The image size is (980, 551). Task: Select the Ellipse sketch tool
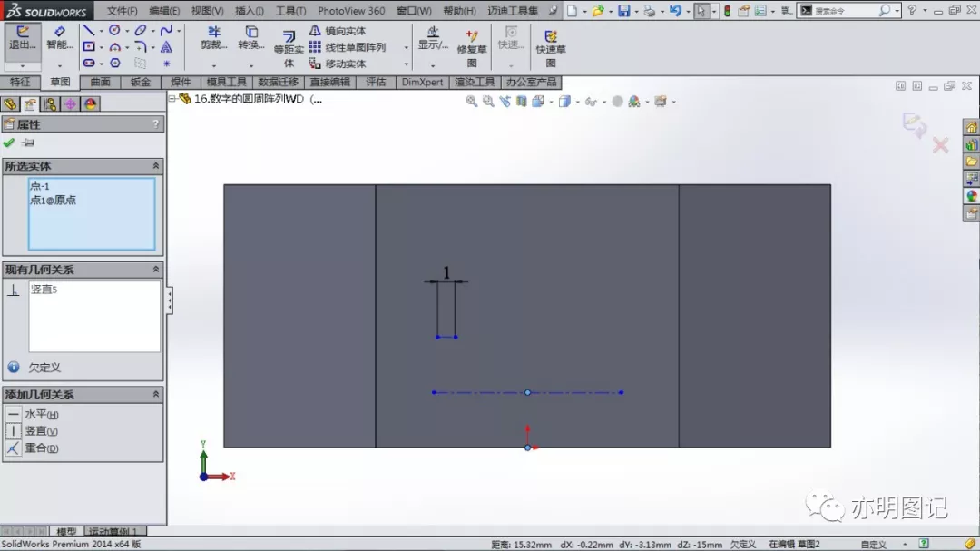140,30
